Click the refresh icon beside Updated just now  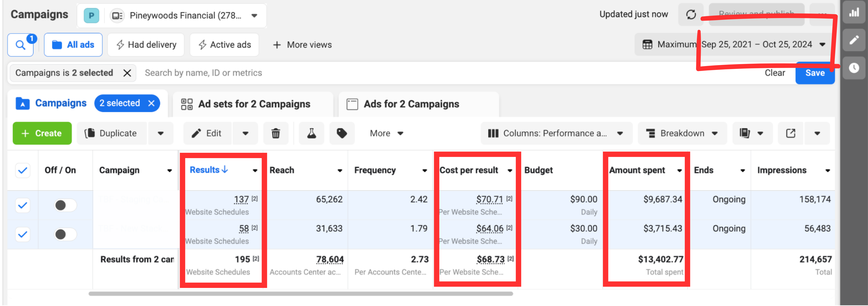click(x=691, y=14)
